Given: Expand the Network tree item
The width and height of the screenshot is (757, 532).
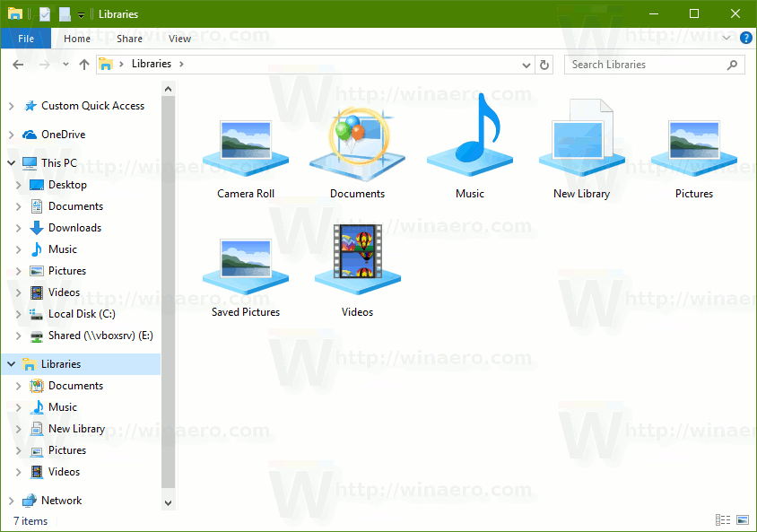Looking at the screenshot, I should [11, 500].
